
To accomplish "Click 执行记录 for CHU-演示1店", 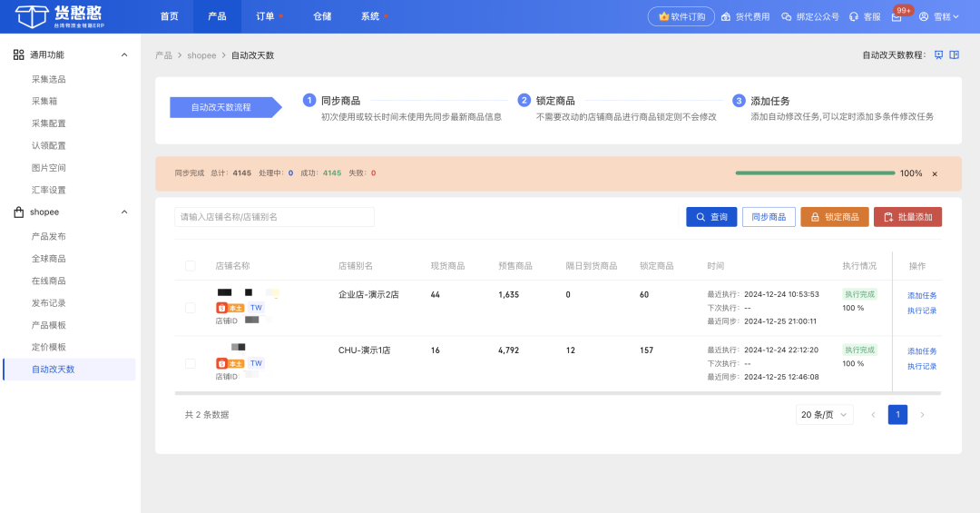I will pyautogui.click(x=922, y=367).
